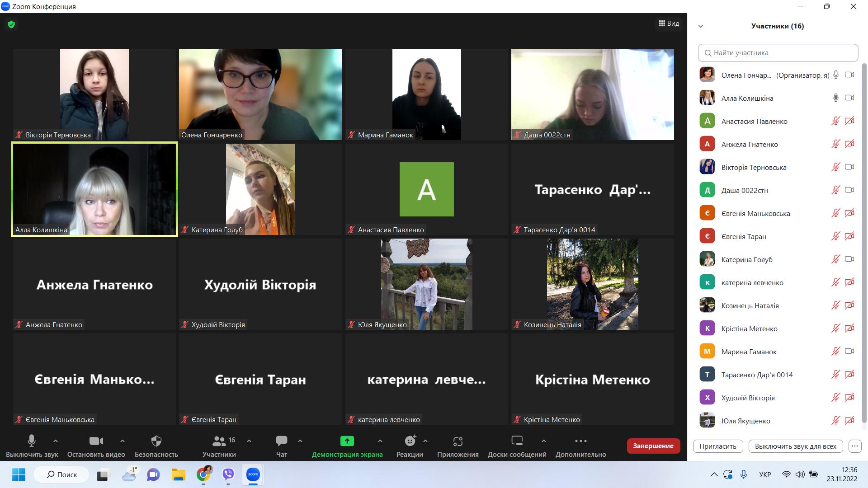The height and width of the screenshot is (488, 868).
Task: Expand video options arrow next to camera
Action: 123,441
